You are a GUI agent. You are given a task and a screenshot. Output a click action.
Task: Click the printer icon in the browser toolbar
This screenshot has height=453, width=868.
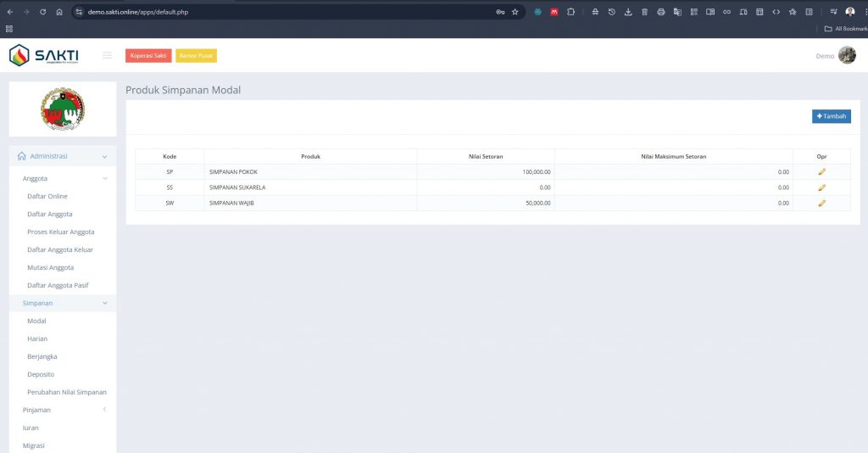(661, 12)
